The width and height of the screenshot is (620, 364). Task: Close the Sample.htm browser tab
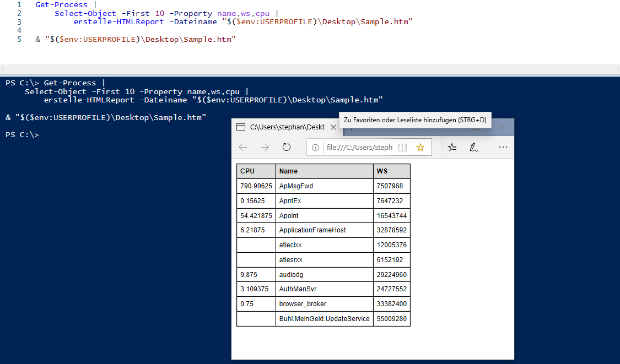[333, 127]
